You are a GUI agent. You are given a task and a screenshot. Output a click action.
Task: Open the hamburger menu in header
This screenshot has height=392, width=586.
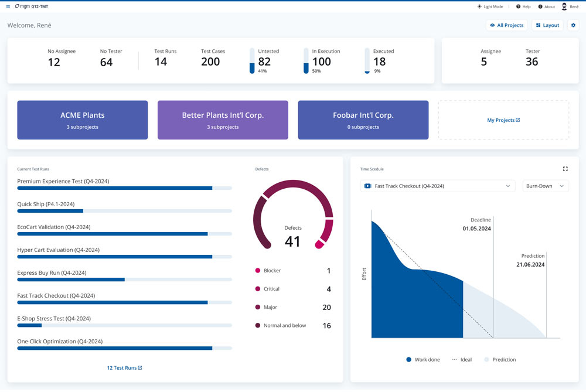point(8,6)
